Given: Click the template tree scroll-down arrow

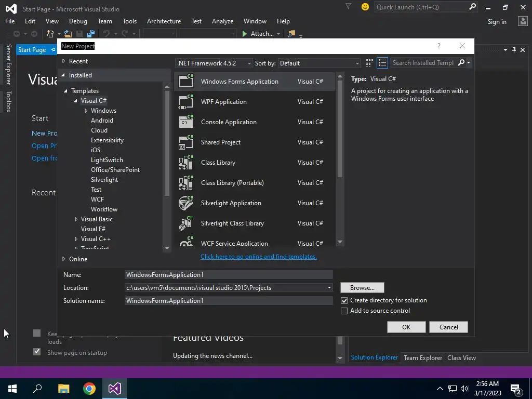Looking at the screenshot, I should coord(167,248).
